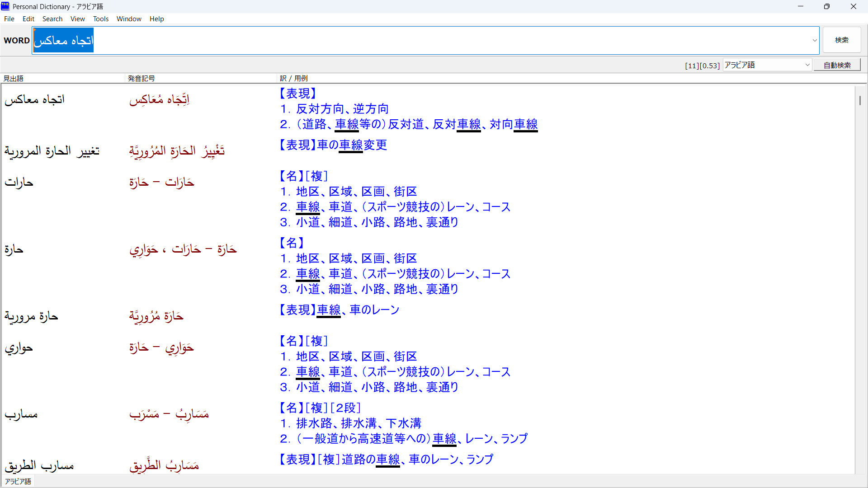The width and height of the screenshot is (868, 488).
Task: Open the Tools menu
Action: click(x=101, y=19)
